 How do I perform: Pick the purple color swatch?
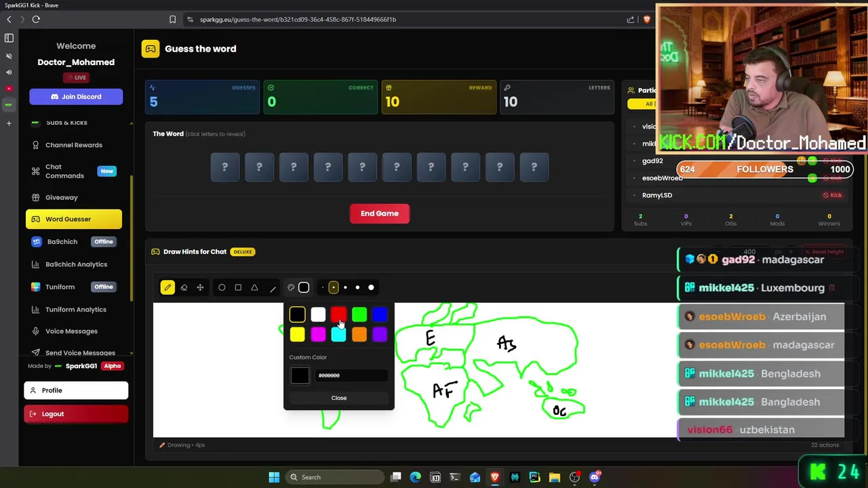click(380, 334)
